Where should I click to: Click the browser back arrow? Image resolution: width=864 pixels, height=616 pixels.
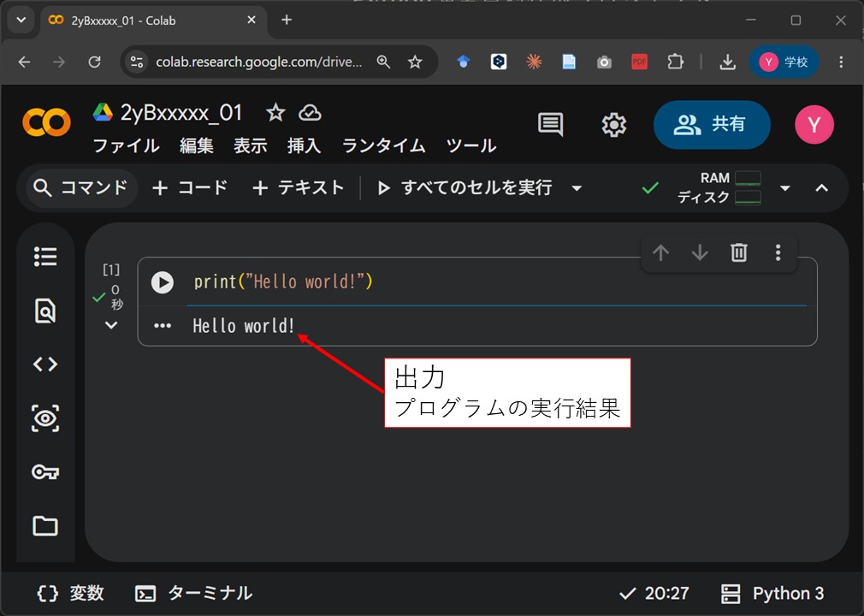click(24, 62)
